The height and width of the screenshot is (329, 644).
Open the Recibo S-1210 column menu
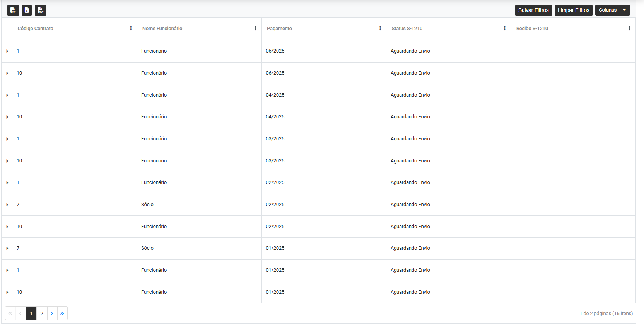point(629,28)
